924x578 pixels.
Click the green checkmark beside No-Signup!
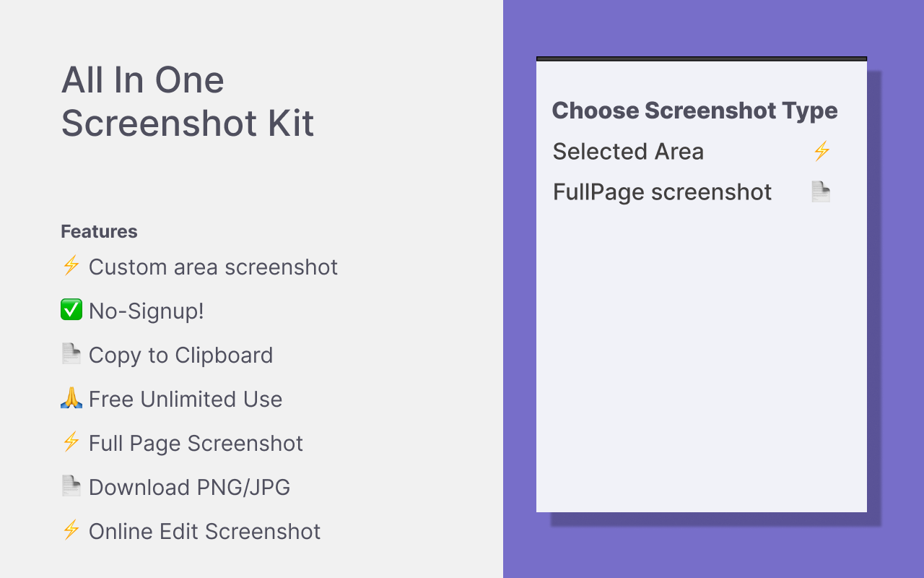[x=71, y=311]
